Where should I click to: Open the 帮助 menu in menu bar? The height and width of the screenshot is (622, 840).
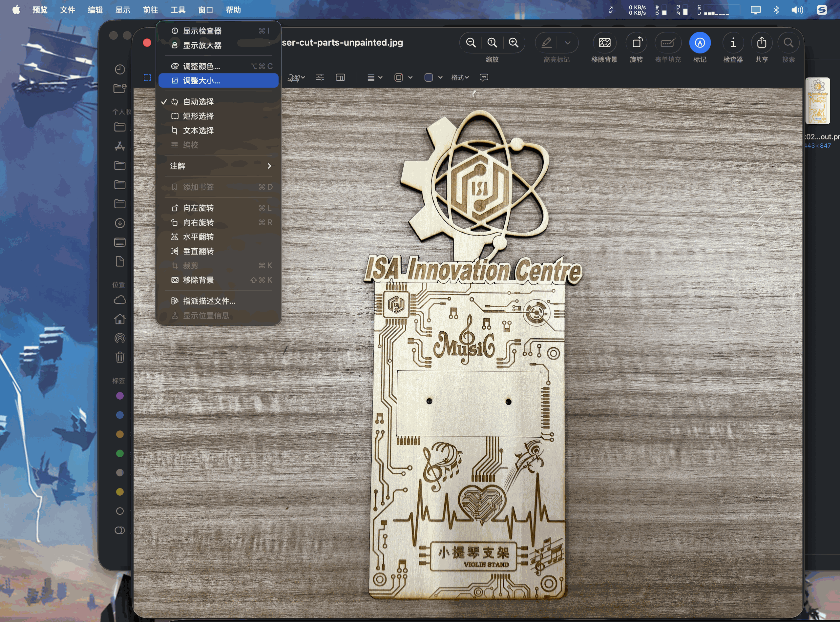[233, 10]
